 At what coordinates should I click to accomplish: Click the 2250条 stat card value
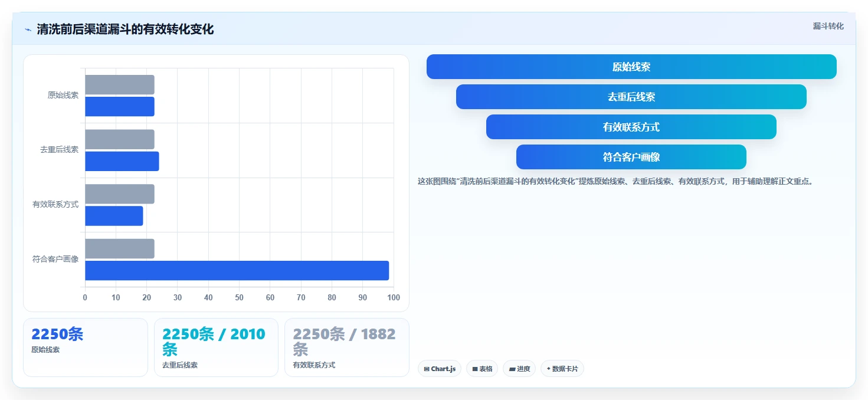[x=57, y=334]
